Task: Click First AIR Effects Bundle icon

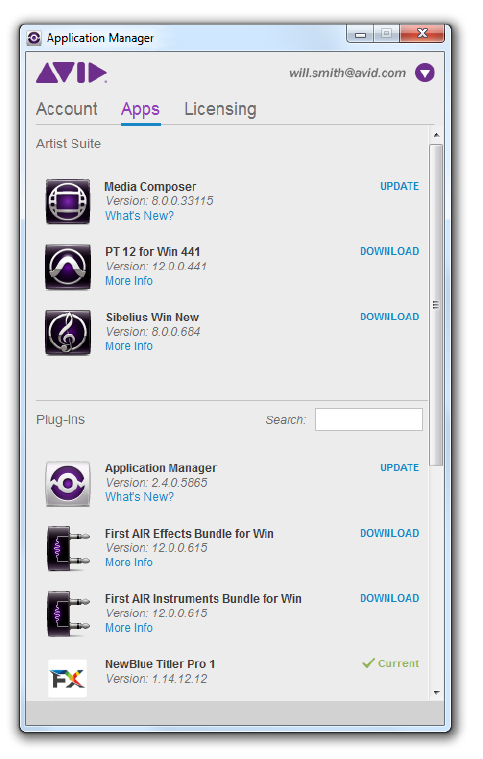Action: pyautogui.click(x=68, y=548)
